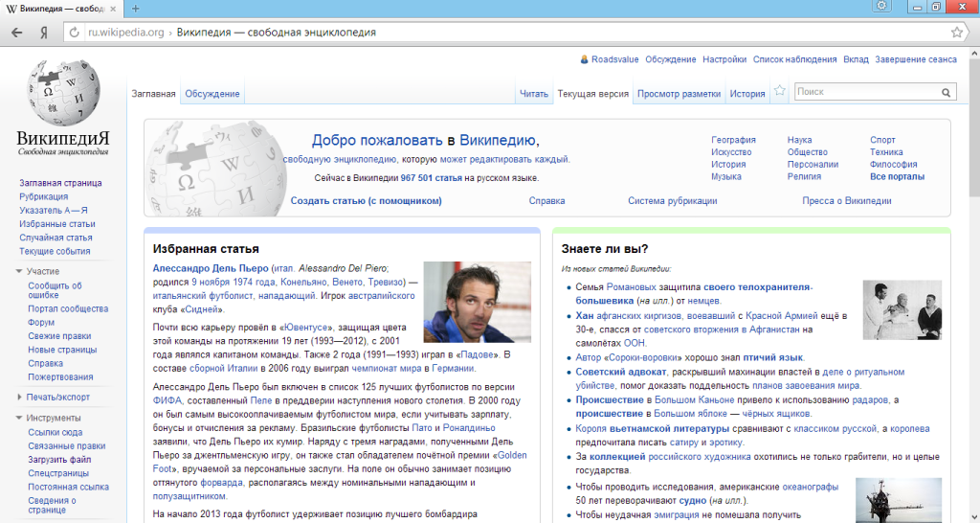Open the Читать tab

534,94
